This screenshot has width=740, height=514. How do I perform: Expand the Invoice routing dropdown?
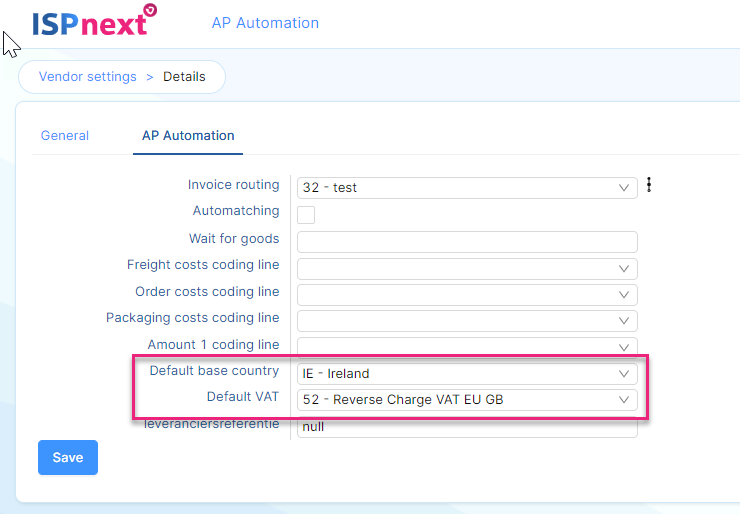(x=467, y=187)
